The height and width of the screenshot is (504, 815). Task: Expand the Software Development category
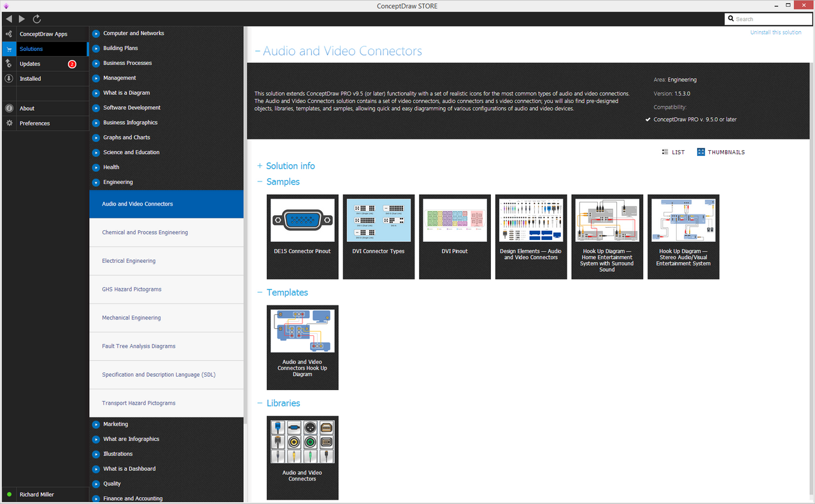click(96, 108)
